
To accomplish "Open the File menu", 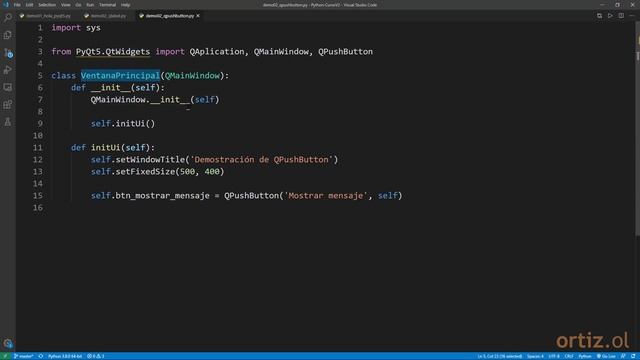I will pos(17,5).
